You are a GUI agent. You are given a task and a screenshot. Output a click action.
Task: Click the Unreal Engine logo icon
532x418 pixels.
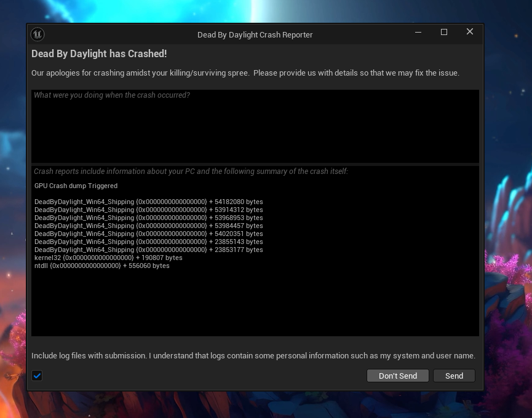pos(38,34)
